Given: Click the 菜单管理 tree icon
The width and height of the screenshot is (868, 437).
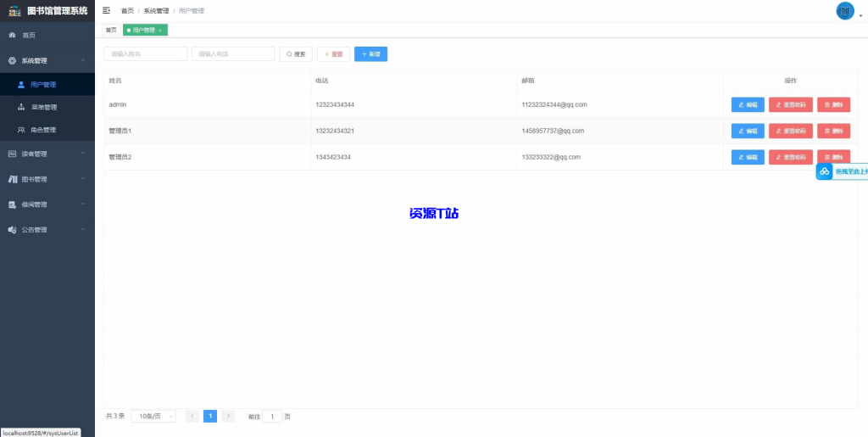Looking at the screenshot, I should click(x=21, y=108).
